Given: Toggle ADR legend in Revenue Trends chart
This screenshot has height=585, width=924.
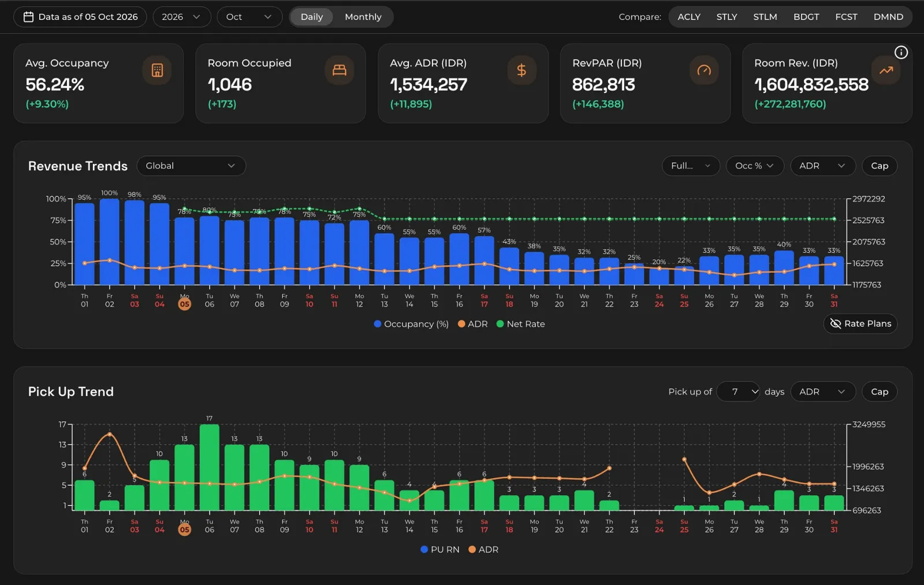Looking at the screenshot, I should [x=472, y=324].
